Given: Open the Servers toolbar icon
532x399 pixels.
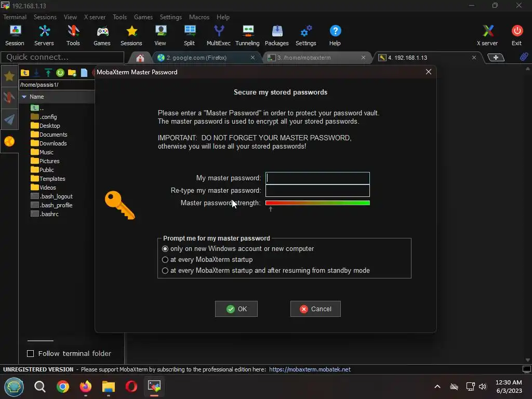Looking at the screenshot, I should [x=44, y=35].
